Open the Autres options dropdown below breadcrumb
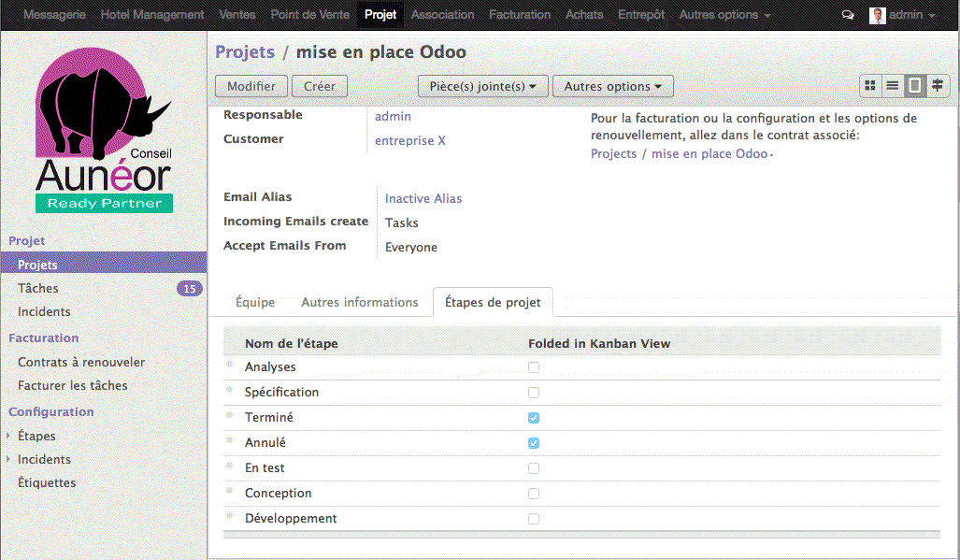Screen dimensions: 960x560 coord(612,85)
